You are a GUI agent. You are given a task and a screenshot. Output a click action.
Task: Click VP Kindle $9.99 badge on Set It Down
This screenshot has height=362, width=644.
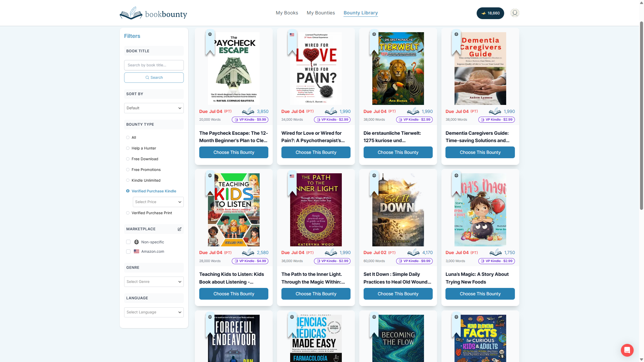click(414, 261)
